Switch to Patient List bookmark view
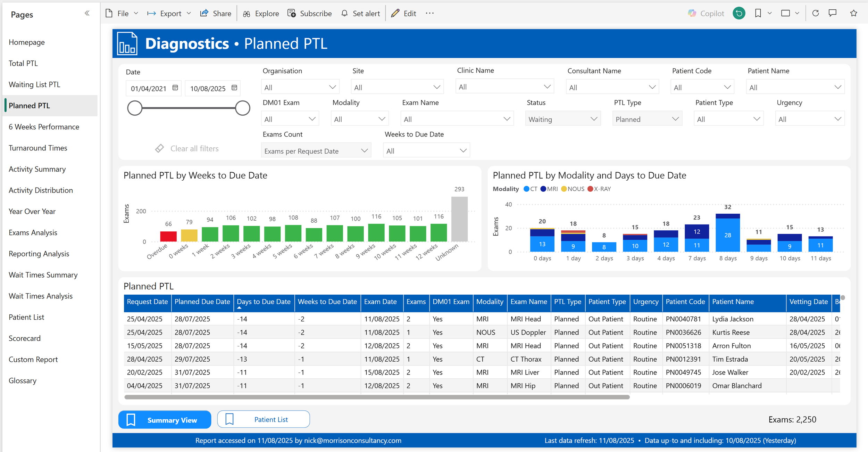Image resolution: width=868 pixels, height=452 pixels. [264, 419]
